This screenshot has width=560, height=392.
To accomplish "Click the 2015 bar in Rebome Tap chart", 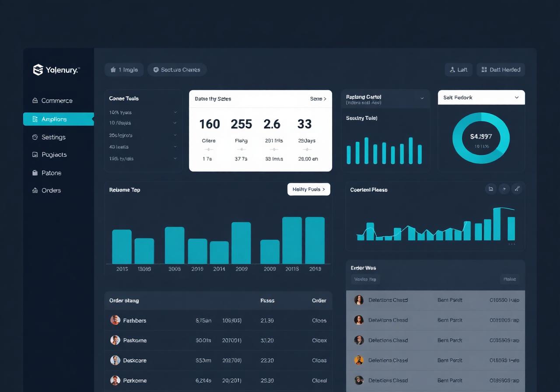I will (x=122, y=247).
